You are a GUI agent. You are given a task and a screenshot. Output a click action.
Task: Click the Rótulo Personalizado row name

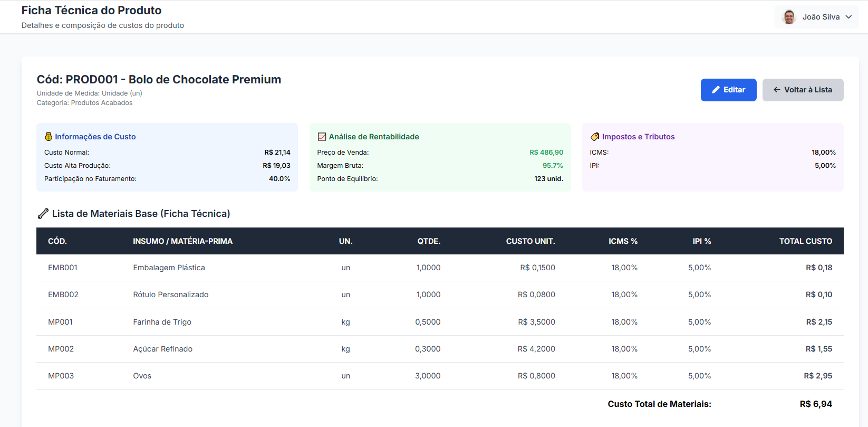point(171,295)
